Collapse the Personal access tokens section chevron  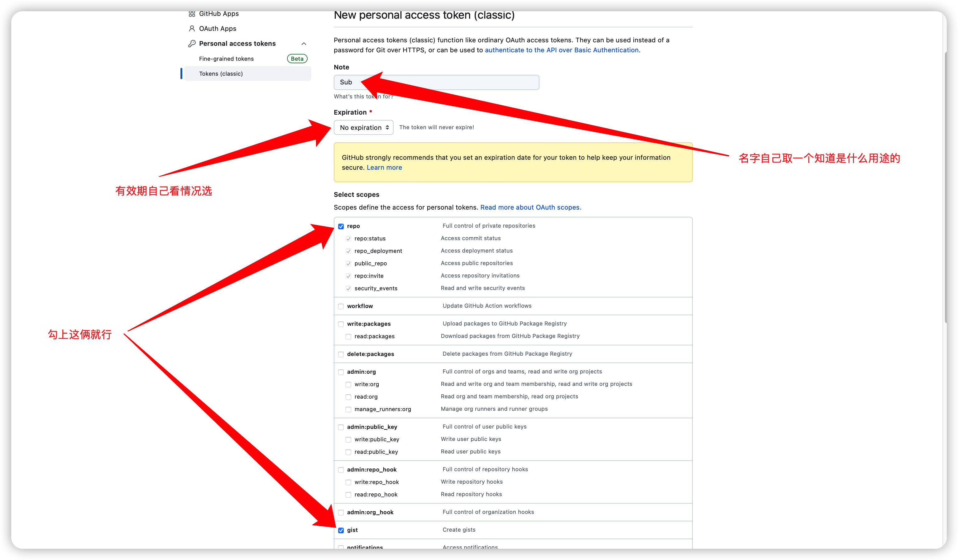point(304,44)
